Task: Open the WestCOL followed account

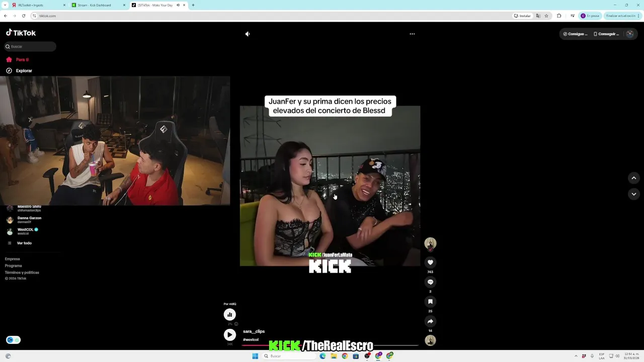Action: tap(22, 231)
